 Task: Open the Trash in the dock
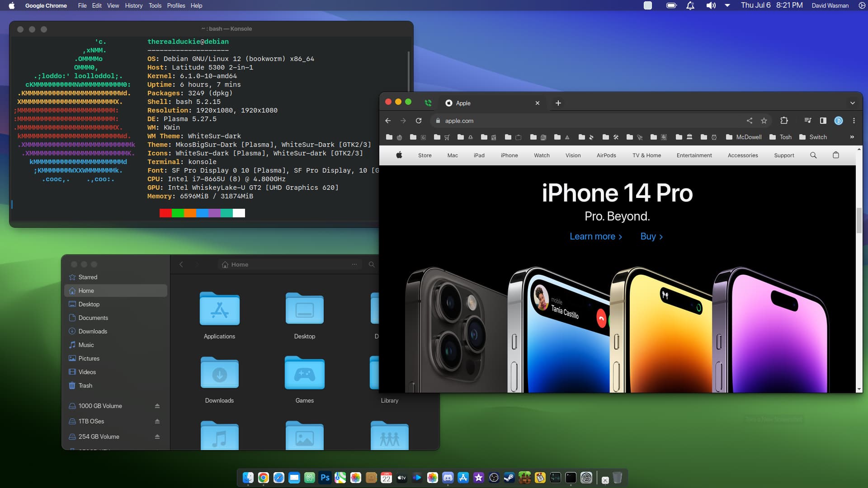coord(618,478)
